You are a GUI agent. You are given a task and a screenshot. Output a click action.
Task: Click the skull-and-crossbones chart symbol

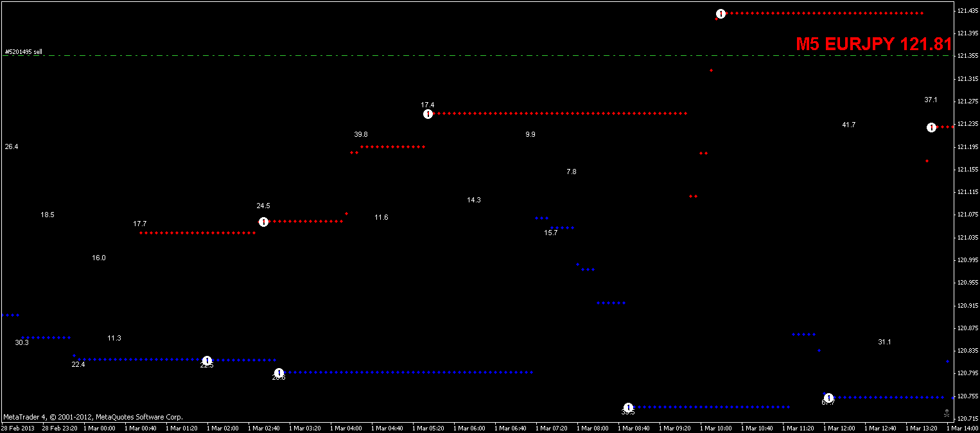click(947, 414)
